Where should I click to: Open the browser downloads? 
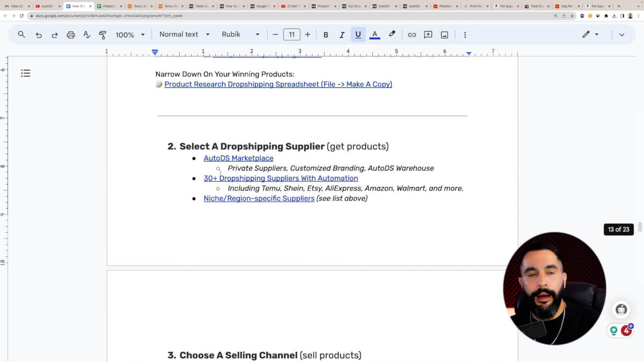click(614, 16)
